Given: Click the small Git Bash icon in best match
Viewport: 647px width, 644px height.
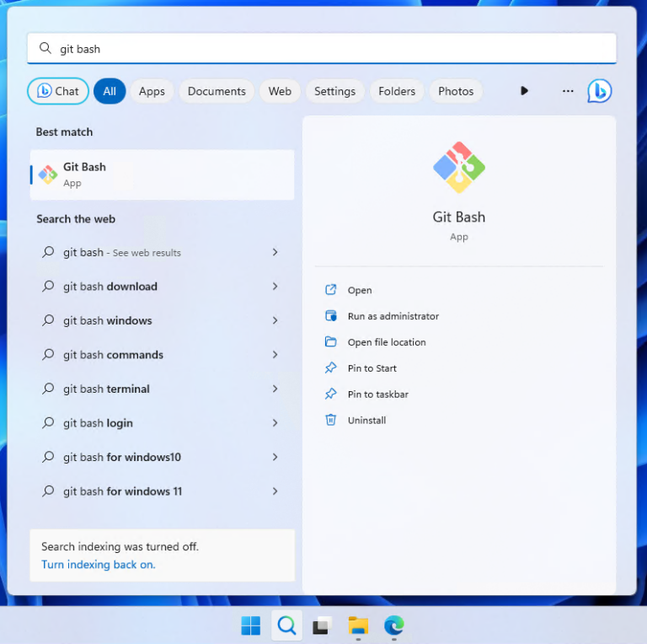Looking at the screenshot, I should 48,174.
